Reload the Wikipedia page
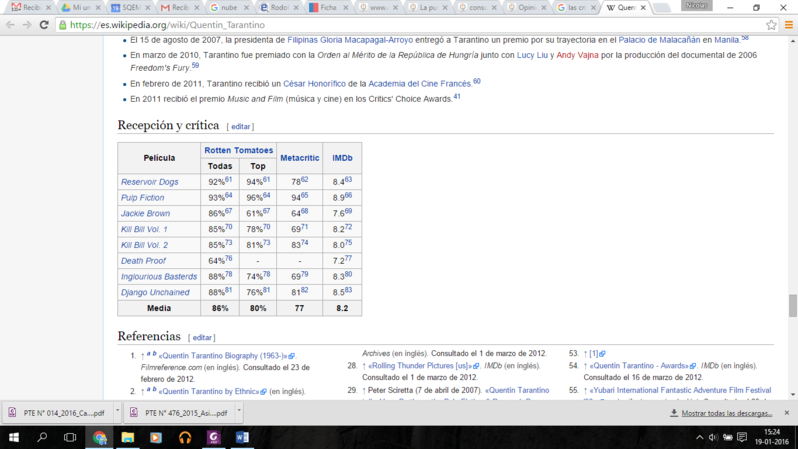 click(x=44, y=24)
